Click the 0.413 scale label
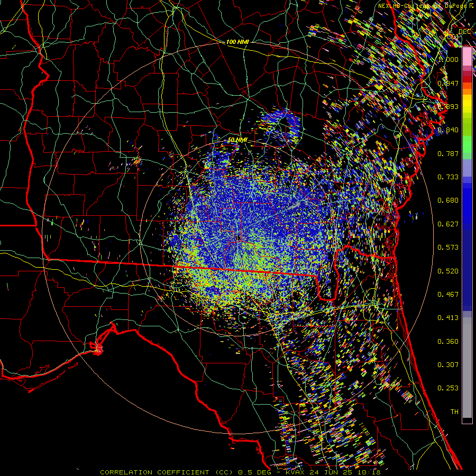The image size is (476, 476). pyautogui.click(x=448, y=318)
